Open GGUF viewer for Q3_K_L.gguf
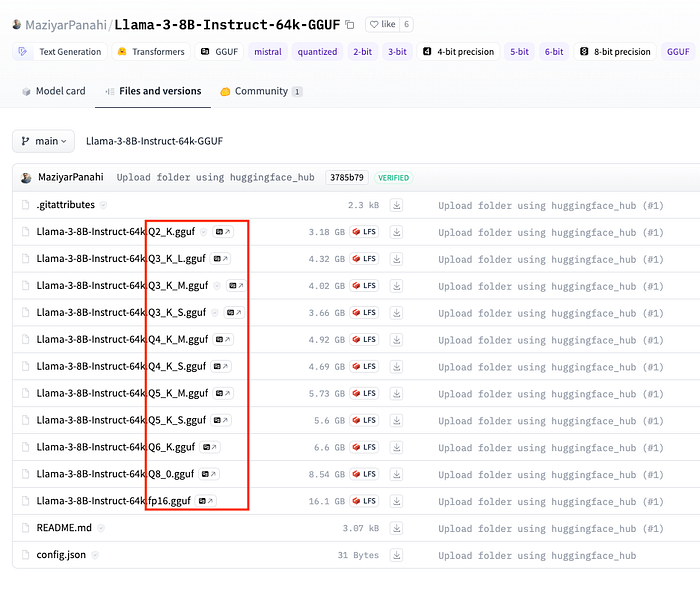The width and height of the screenshot is (700, 595). [221, 258]
